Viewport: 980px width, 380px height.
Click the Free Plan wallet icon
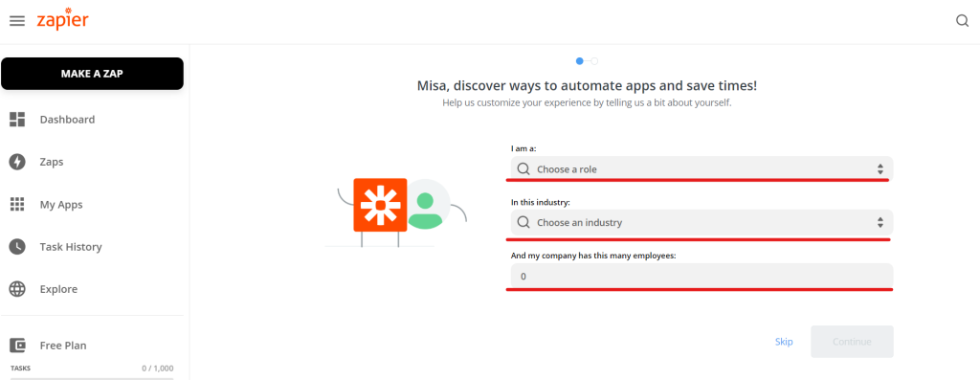(17, 345)
